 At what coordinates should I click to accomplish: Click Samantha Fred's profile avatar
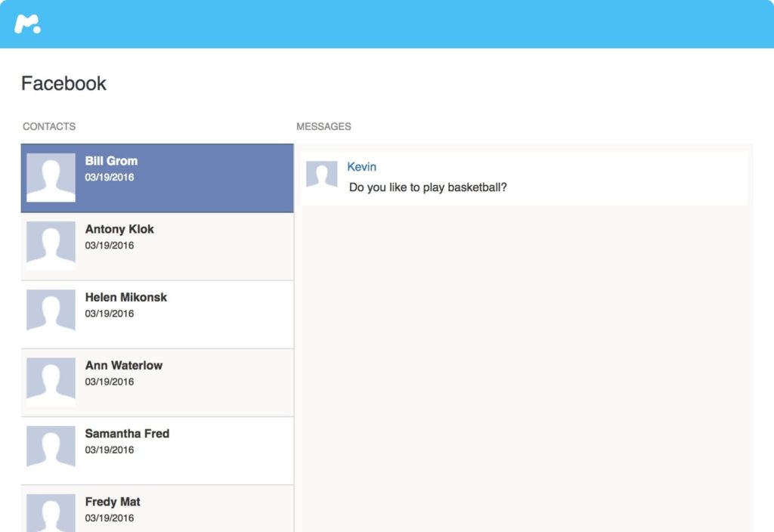click(51, 450)
